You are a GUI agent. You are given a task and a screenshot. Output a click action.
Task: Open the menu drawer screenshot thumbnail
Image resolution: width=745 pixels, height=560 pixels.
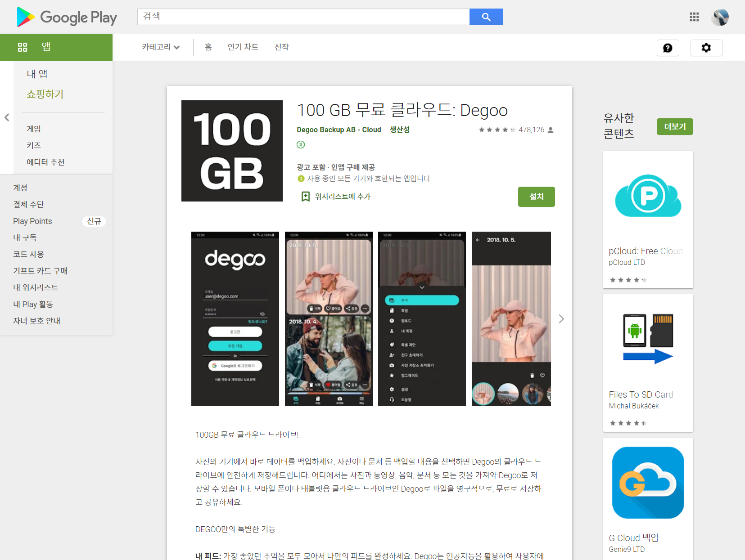pos(422,319)
